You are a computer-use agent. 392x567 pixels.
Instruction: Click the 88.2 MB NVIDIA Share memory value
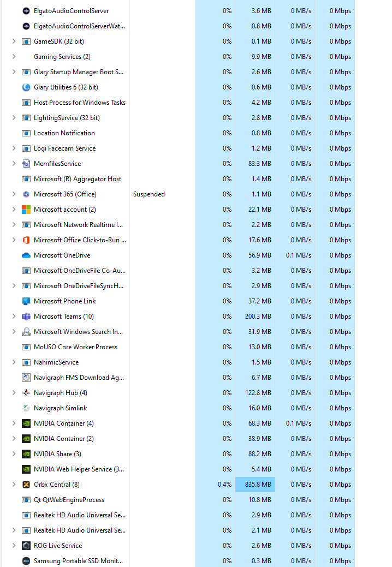(260, 454)
